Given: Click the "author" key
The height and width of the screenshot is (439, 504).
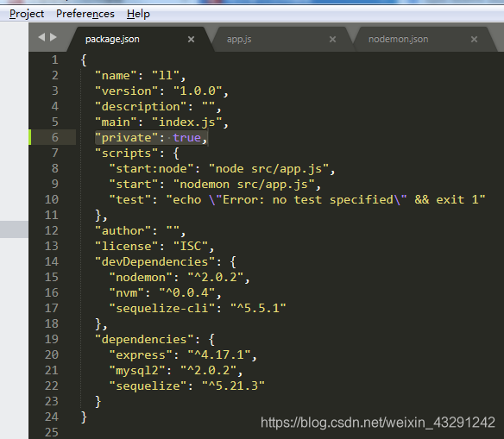Looking at the screenshot, I should 123,230.
